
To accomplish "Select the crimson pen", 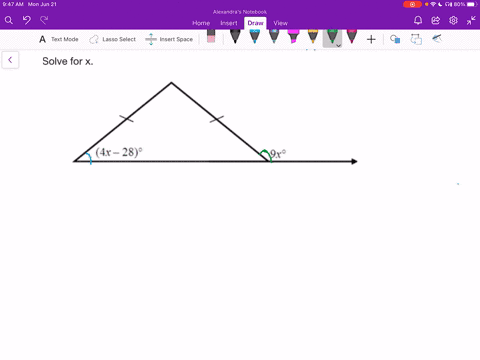I will [352, 36].
